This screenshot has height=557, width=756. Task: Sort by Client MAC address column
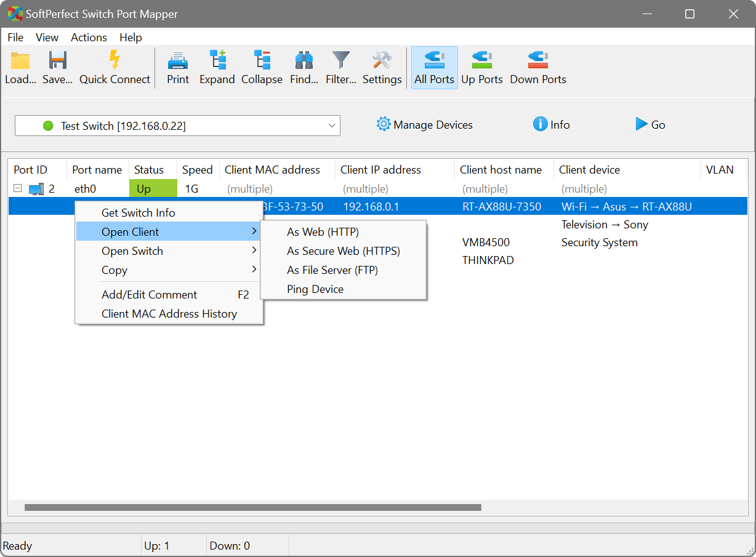coord(277,170)
